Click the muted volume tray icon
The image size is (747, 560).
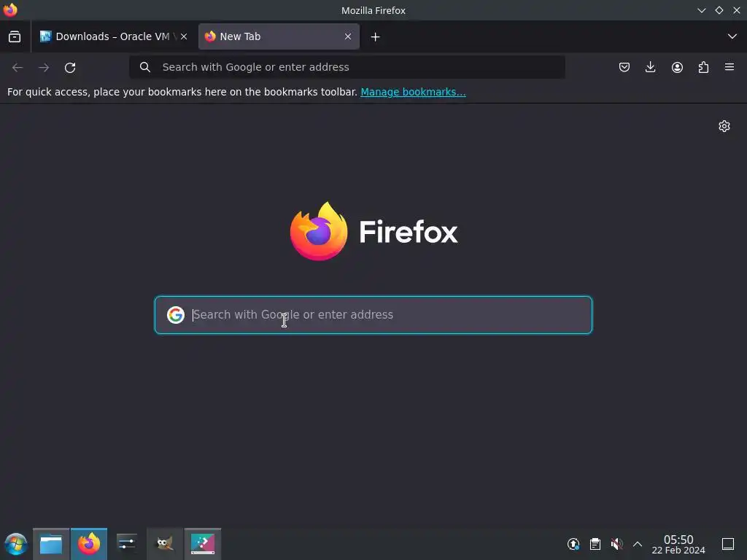click(616, 544)
